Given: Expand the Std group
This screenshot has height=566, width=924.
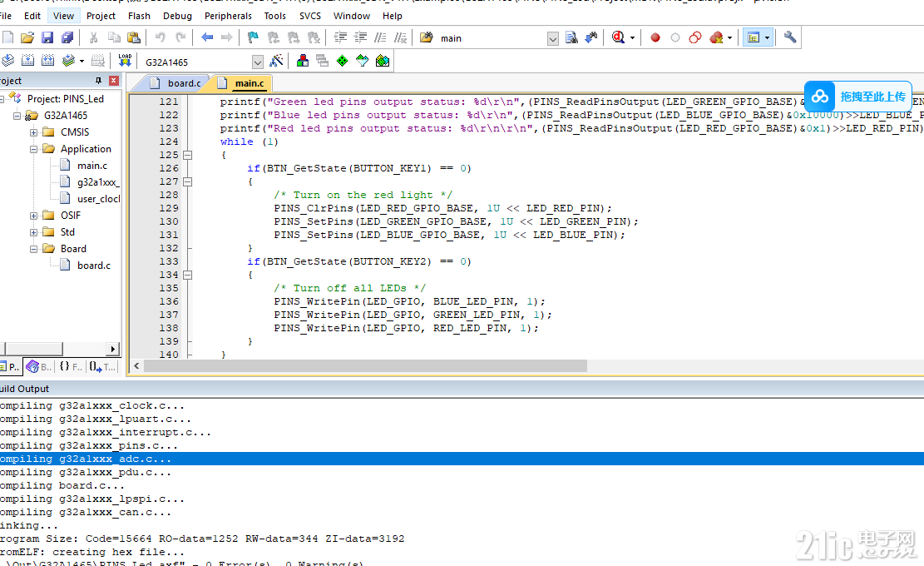Looking at the screenshot, I should pos(33,232).
